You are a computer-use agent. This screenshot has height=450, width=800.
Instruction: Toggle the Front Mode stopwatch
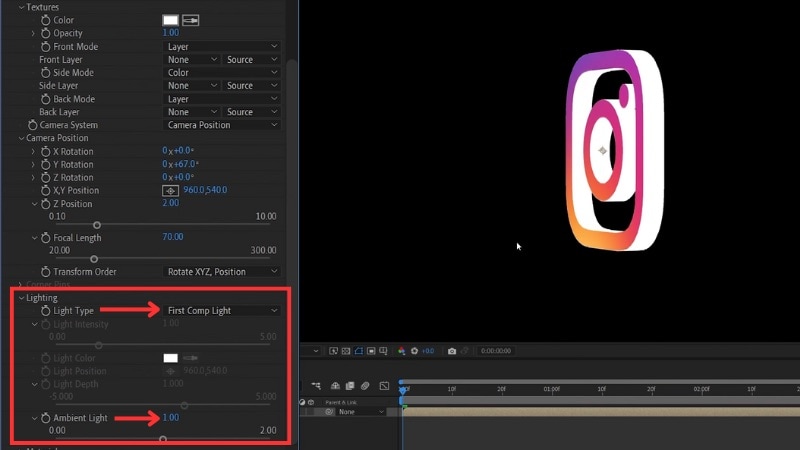pyautogui.click(x=45, y=46)
